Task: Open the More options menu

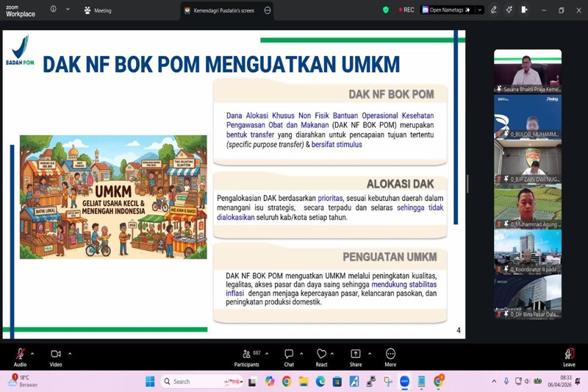Action: click(390, 356)
